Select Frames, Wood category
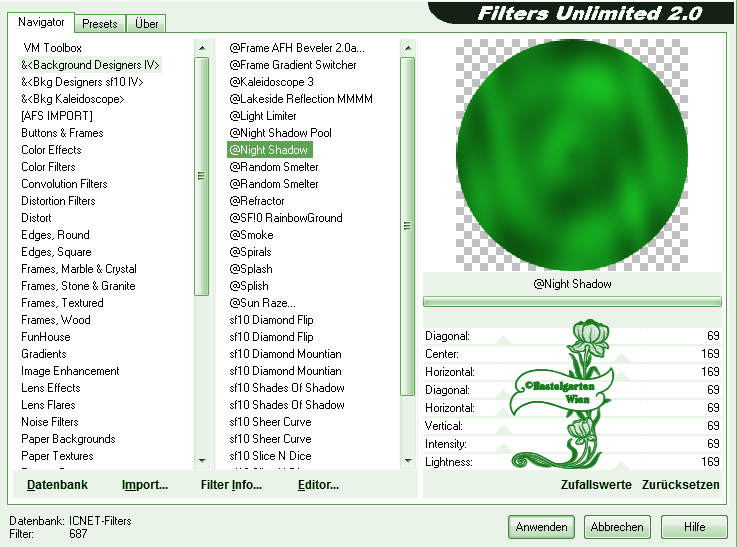This screenshot has height=547, width=737. click(55, 320)
